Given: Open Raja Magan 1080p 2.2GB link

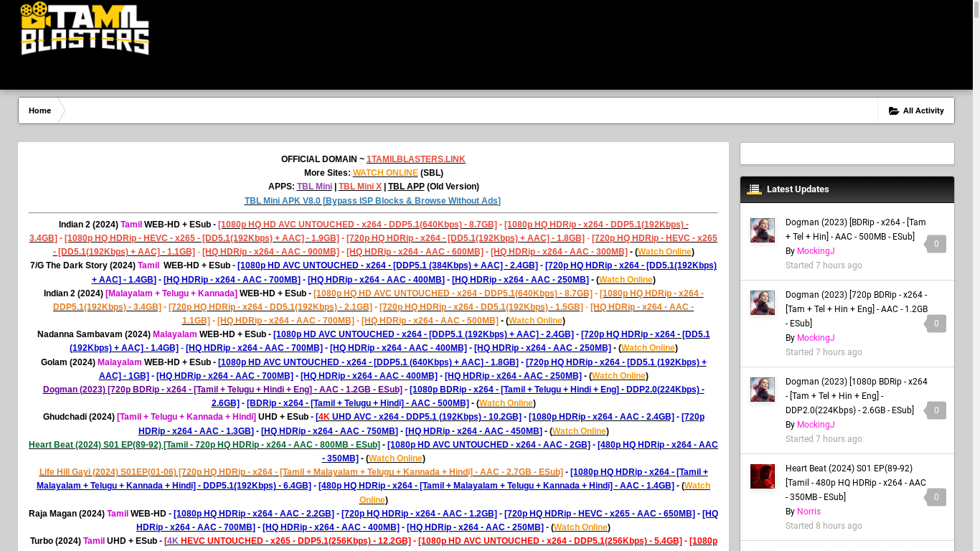Looking at the screenshot, I should click(x=254, y=514).
